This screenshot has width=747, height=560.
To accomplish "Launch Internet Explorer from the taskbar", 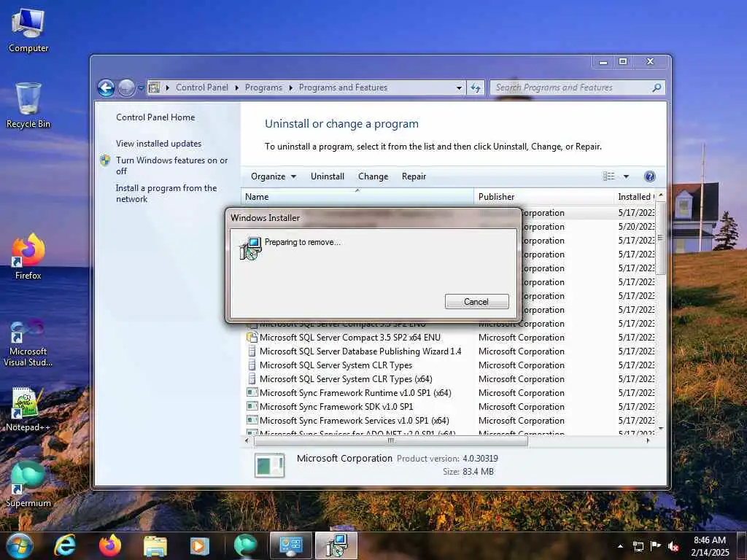I will [x=65, y=545].
